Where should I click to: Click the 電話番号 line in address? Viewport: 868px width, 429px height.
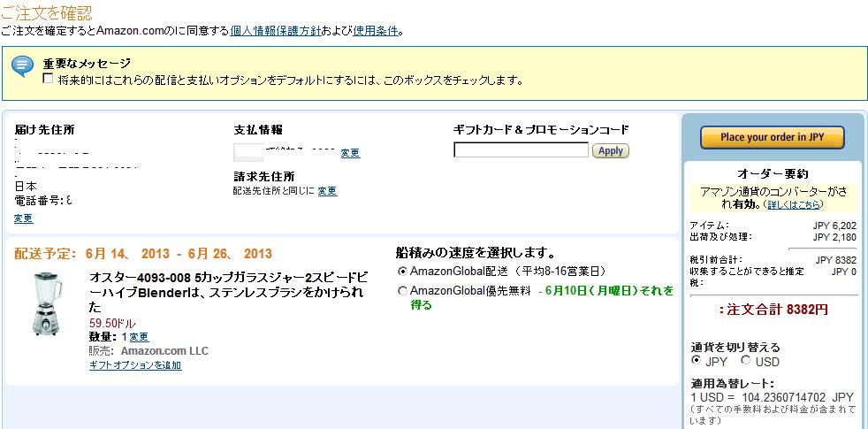[42, 201]
